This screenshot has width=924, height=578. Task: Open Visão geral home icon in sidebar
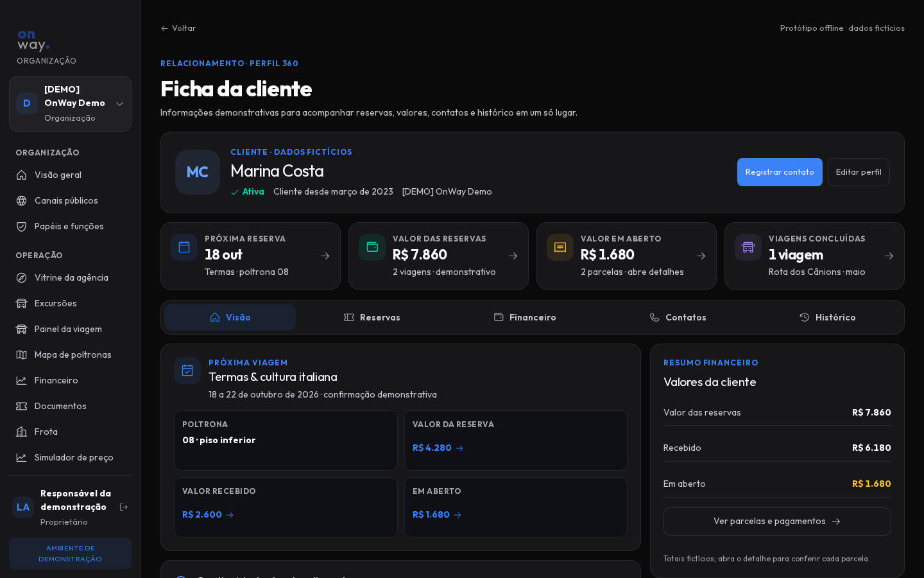21,175
